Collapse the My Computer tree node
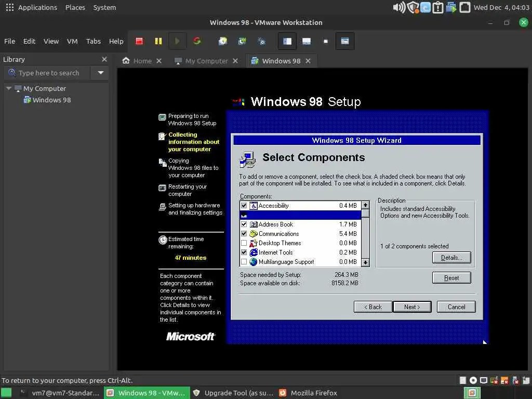 point(9,88)
